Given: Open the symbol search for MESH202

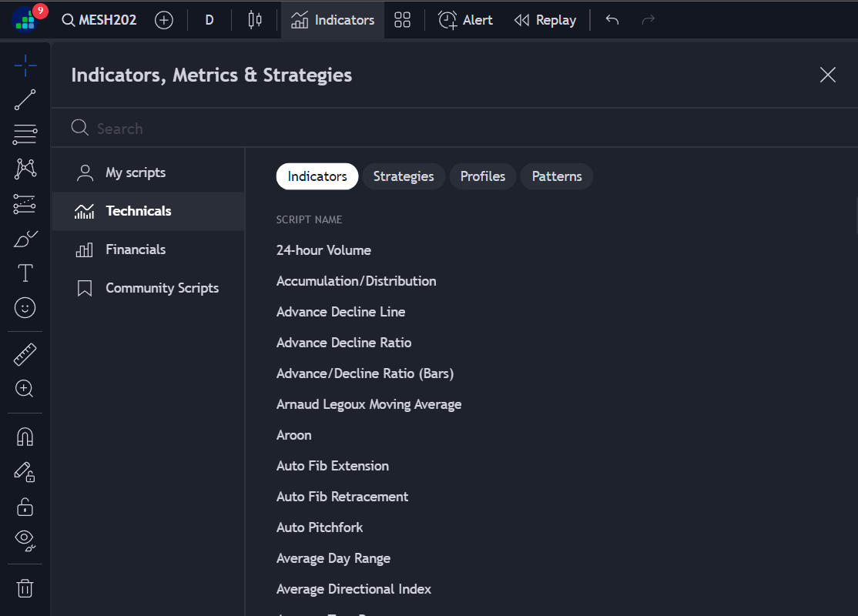Looking at the screenshot, I should (99, 20).
